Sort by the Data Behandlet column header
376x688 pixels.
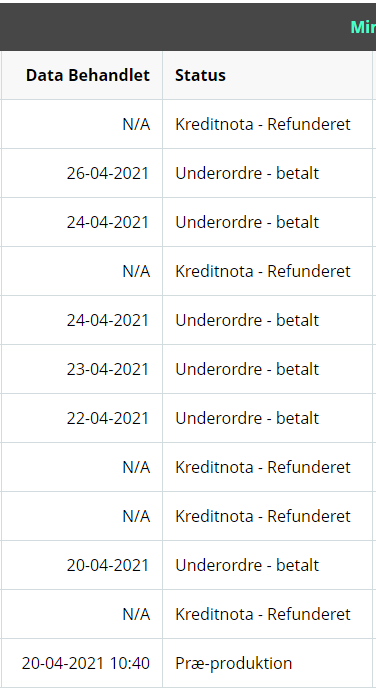click(88, 75)
